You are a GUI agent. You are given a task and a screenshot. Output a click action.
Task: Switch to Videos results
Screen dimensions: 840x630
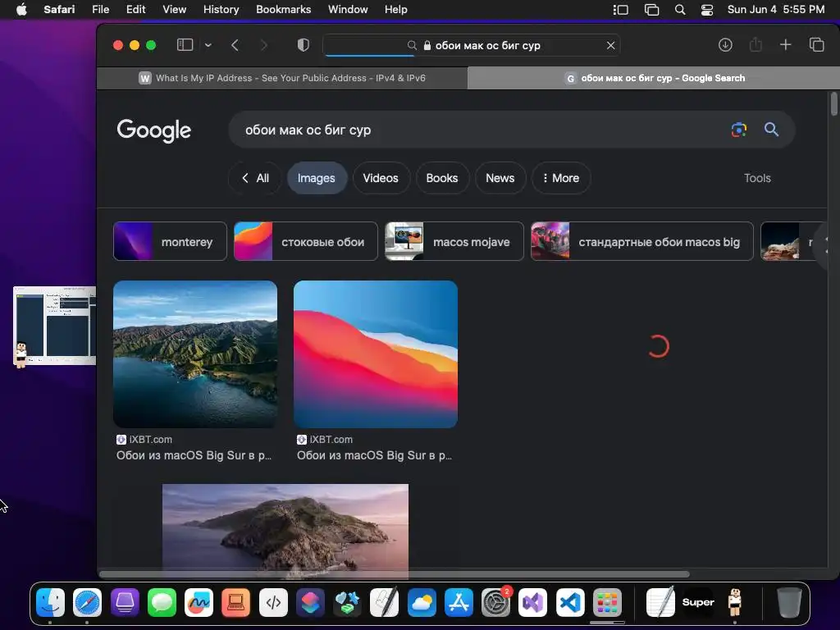[x=381, y=178]
